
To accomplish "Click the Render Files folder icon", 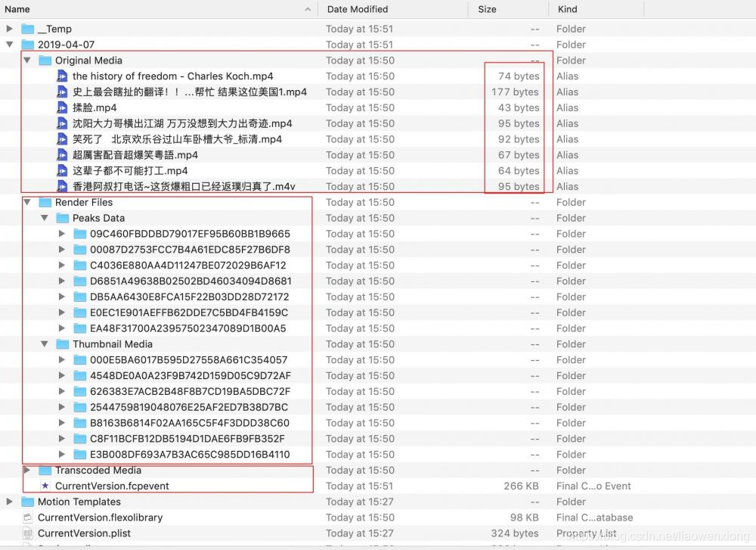I will coord(45,202).
